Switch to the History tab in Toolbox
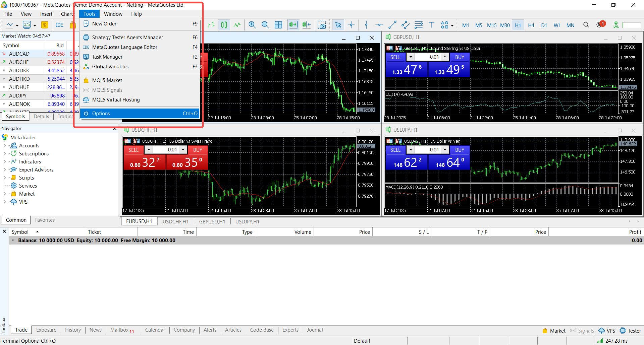The height and width of the screenshot is (345, 644). pos(73,330)
